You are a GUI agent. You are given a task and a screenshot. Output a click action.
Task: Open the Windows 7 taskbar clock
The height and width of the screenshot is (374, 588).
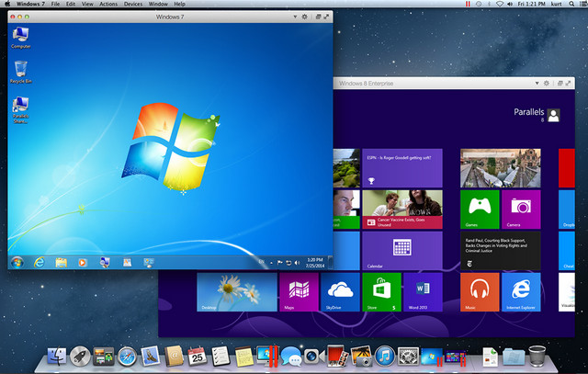pyautogui.click(x=314, y=263)
